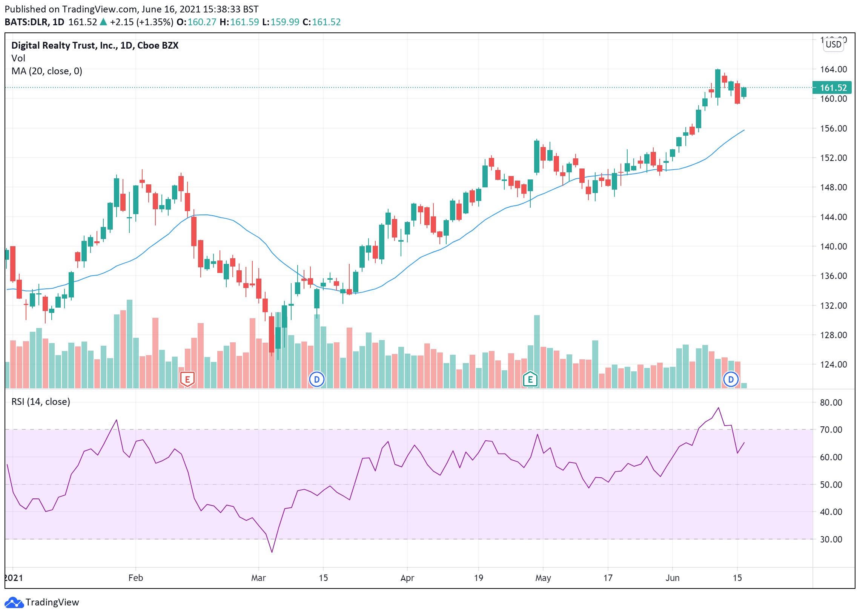This screenshot has width=860, height=616.
Task: Click the O:160.27 open value
Action: click(197, 22)
